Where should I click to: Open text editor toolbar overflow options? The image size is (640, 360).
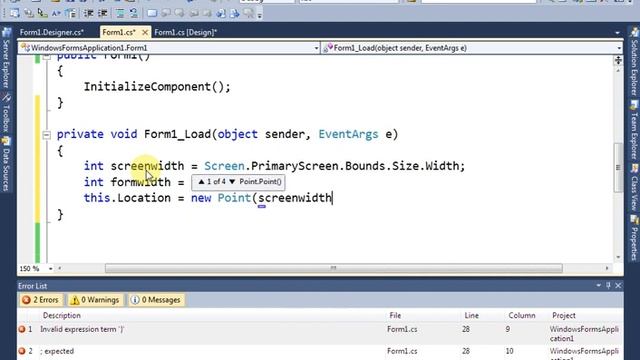tap(260, 15)
